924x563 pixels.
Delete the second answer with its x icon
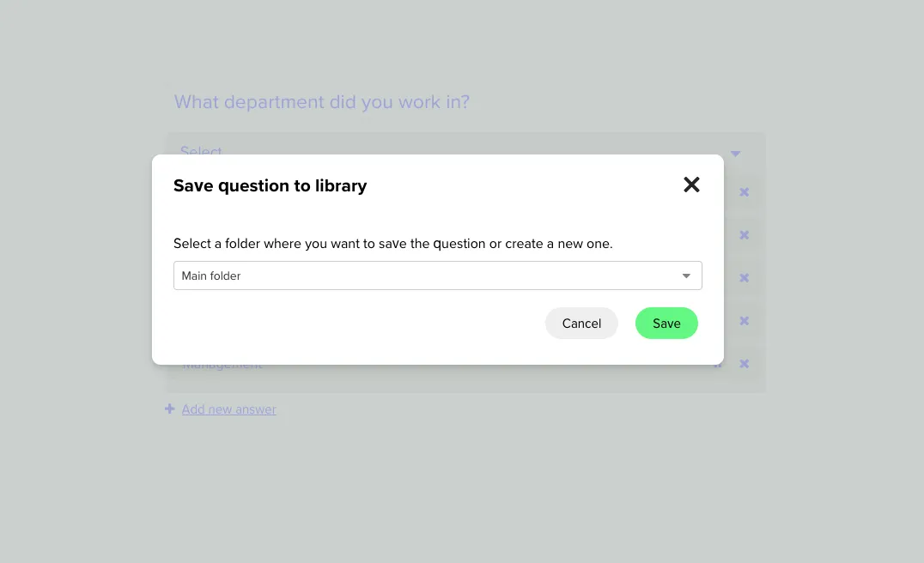coord(744,234)
